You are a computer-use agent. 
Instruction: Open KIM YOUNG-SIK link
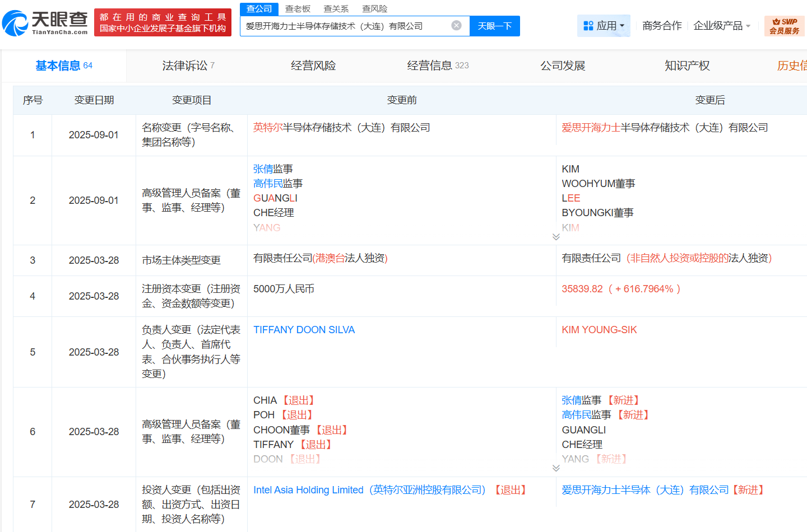[599, 330]
